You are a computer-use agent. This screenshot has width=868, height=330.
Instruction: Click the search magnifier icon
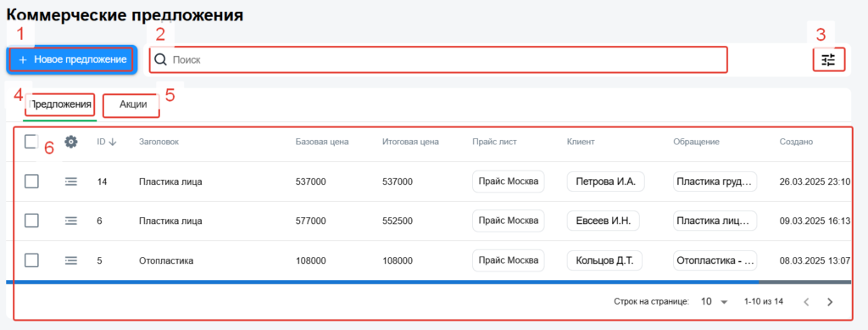160,59
